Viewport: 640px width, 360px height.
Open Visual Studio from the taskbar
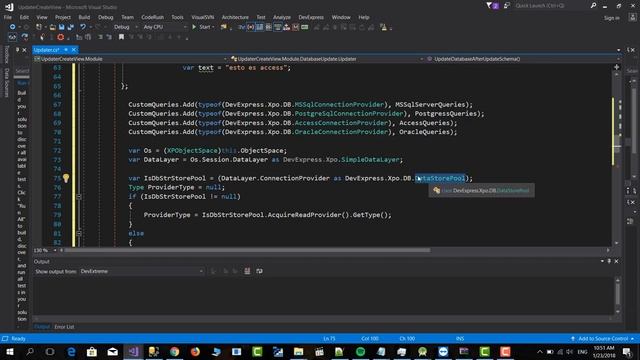click(133, 351)
